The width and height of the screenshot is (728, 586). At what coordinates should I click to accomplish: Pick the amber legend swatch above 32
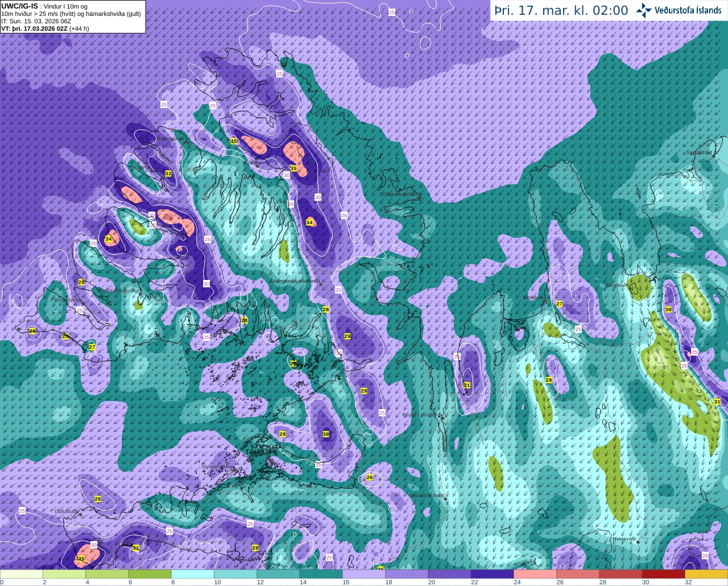[x=706, y=574]
